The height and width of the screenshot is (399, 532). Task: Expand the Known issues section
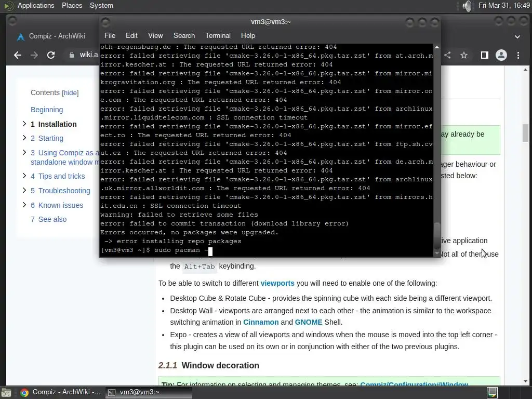point(24,205)
